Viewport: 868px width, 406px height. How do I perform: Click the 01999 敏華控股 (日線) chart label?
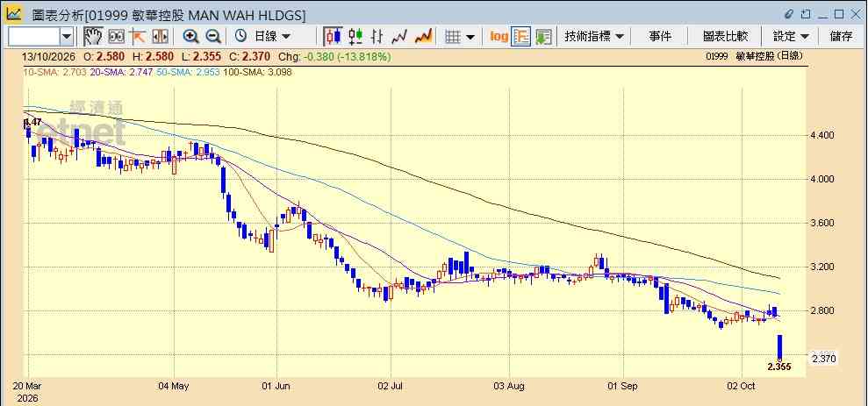[755, 56]
